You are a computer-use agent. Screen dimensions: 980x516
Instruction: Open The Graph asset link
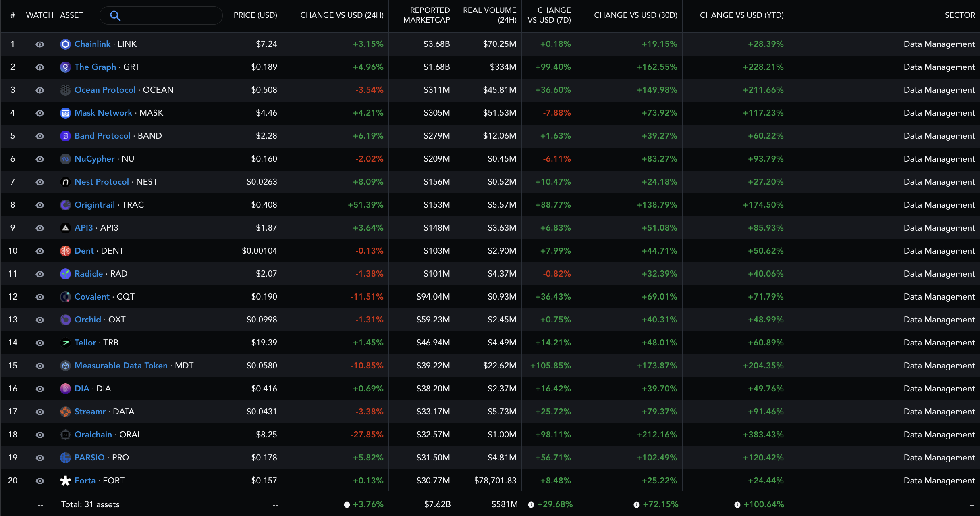point(95,67)
